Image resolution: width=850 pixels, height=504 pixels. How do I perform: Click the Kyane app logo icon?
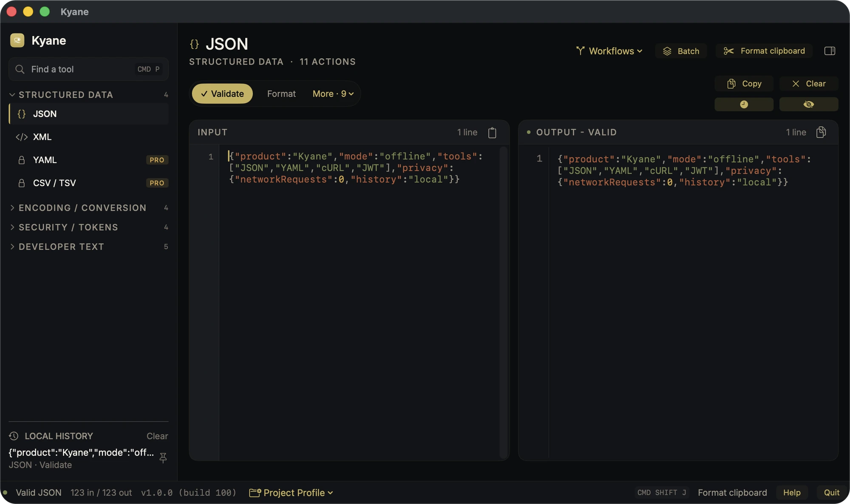(17, 40)
